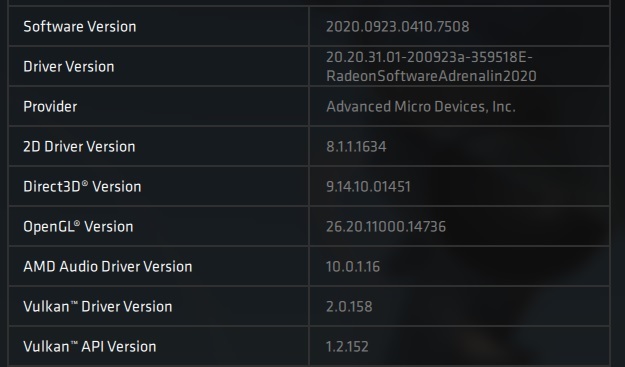
Task: Click the 2D Driver Version label
Action: [79, 147]
